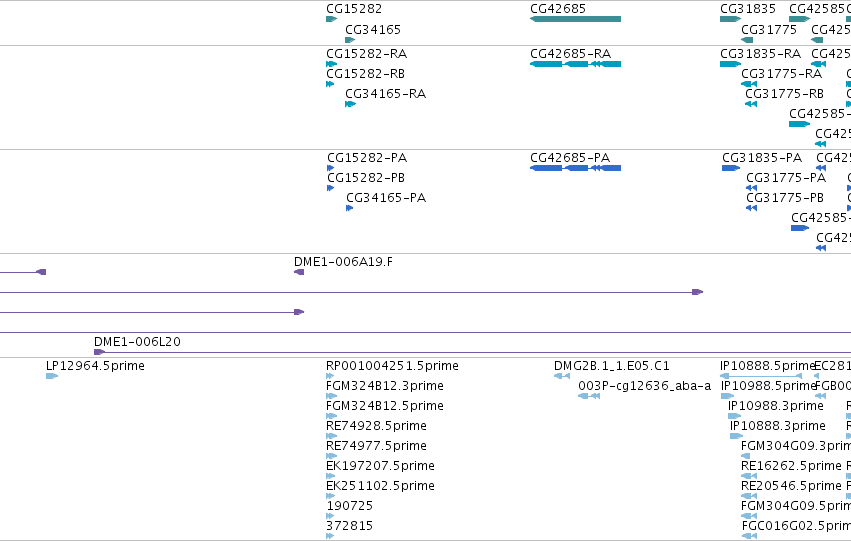Select the EK197207.5prime EST label
This screenshot has height=541, width=851.
point(380,466)
